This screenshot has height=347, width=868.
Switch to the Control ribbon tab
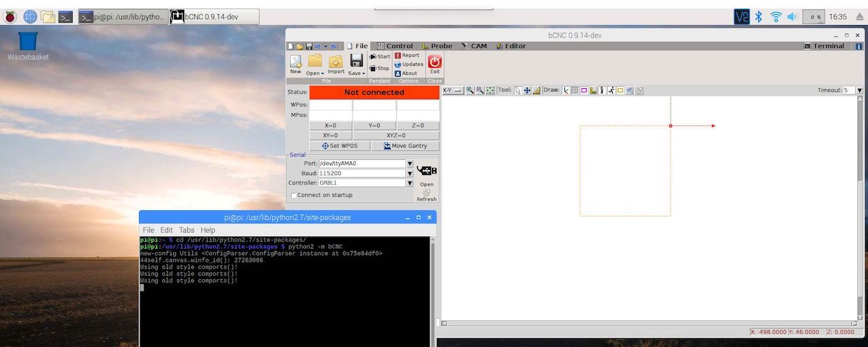(395, 46)
